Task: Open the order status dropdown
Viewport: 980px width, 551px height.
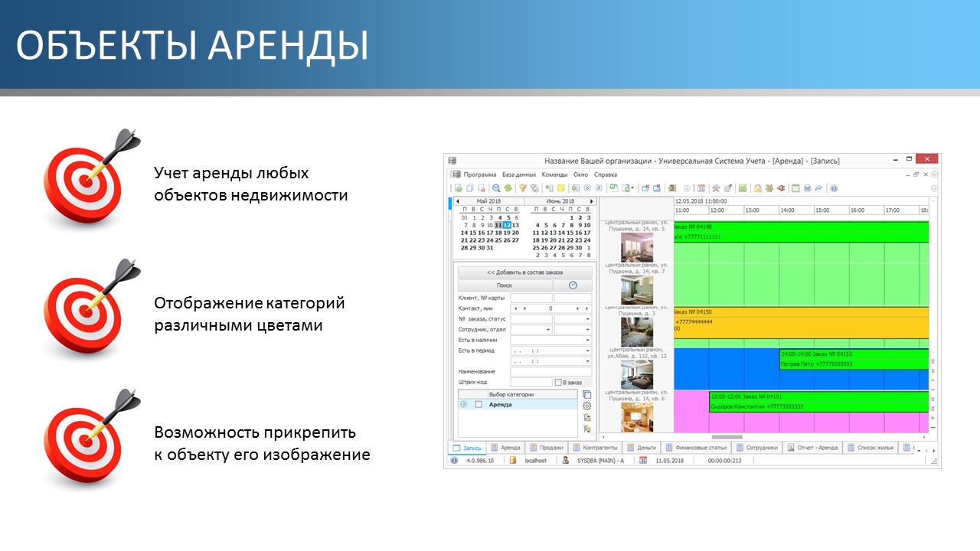Action: pyautogui.click(x=587, y=319)
